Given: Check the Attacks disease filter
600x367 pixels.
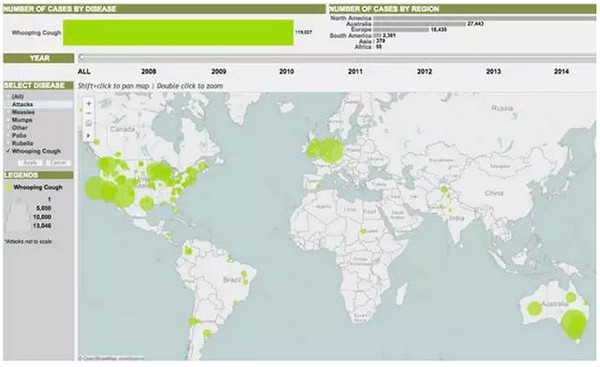Looking at the screenshot, I should [8, 104].
